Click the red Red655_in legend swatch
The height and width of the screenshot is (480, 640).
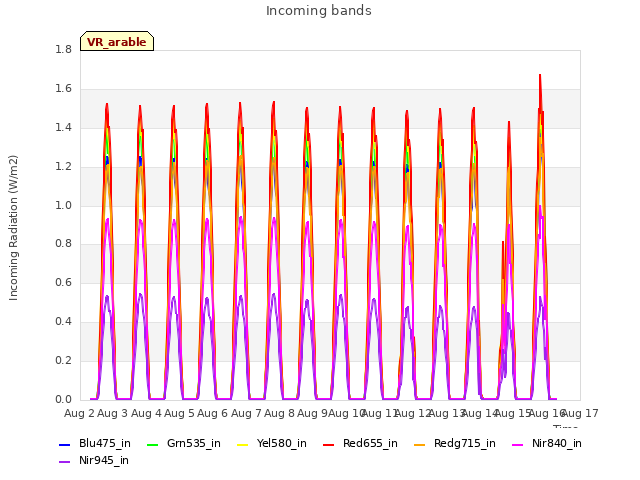click(x=329, y=444)
